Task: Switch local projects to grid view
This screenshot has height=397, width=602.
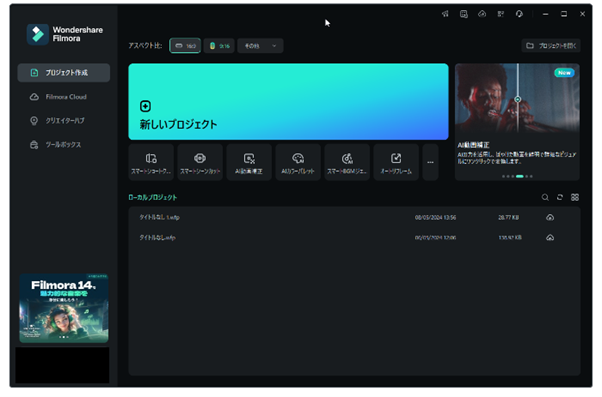Action: pos(575,197)
